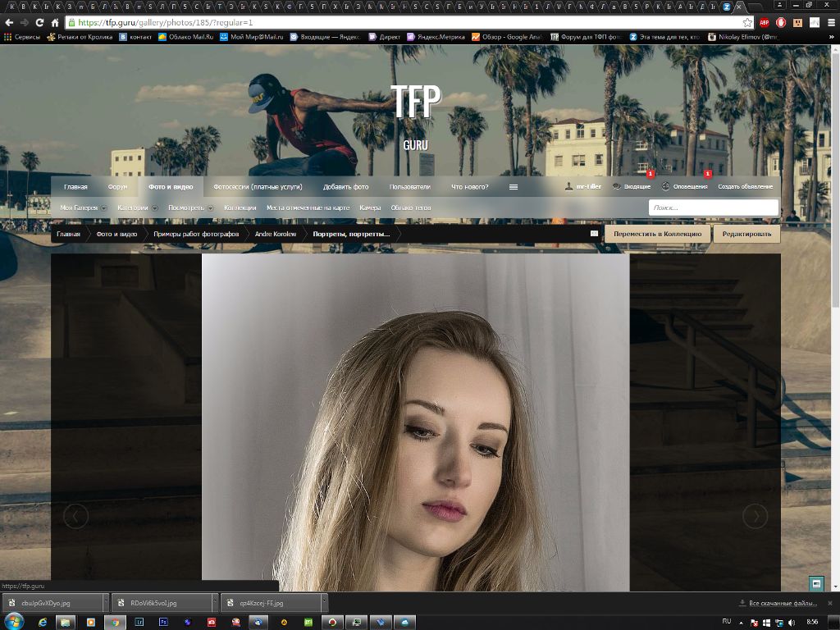Click the Редактировать button

(x=746, y=234)
